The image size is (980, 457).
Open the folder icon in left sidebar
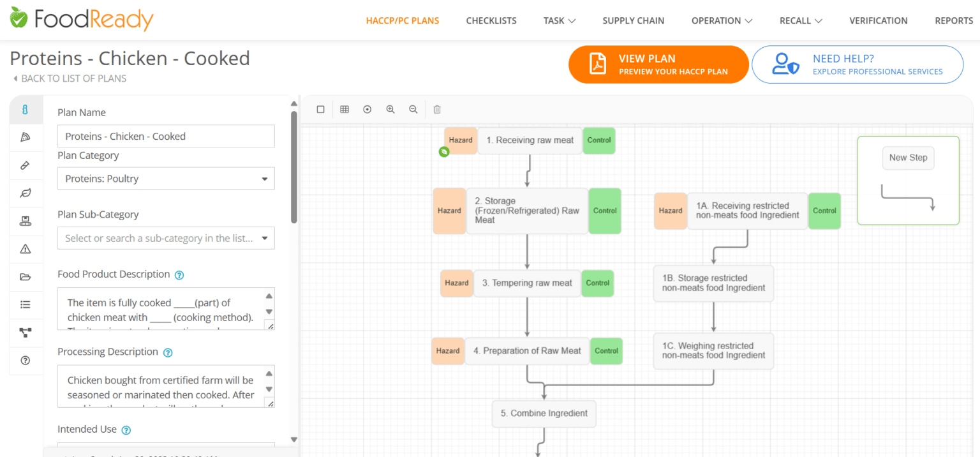pyautogui.click(x=26, y=277)
